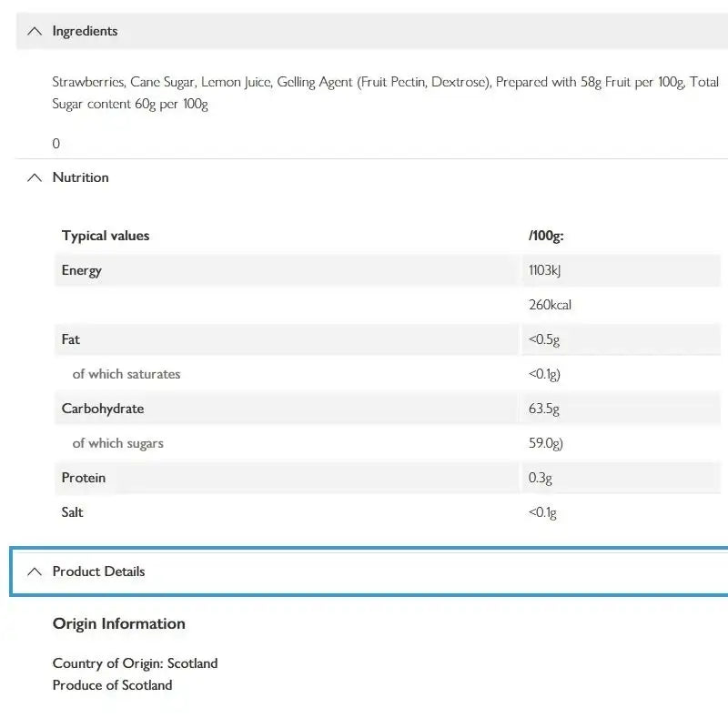
Task: Click the 'of which saturates' row label
Action: pyautogui.click(x=126, y=374)
